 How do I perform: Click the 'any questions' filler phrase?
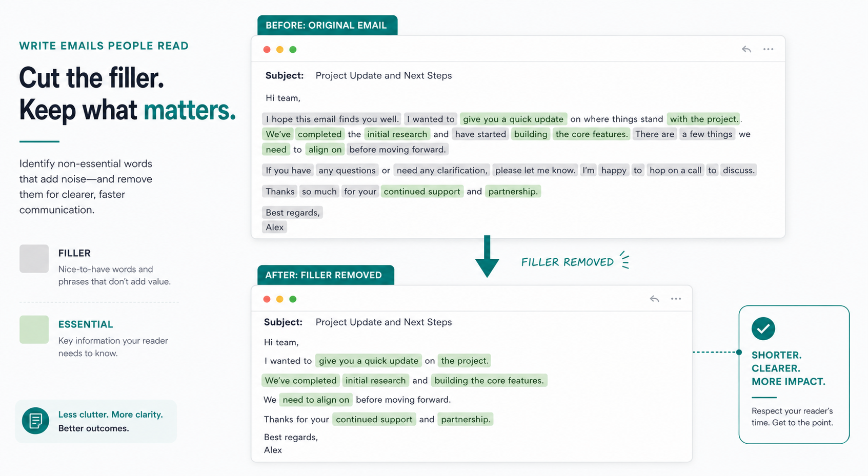pos(347,171)
